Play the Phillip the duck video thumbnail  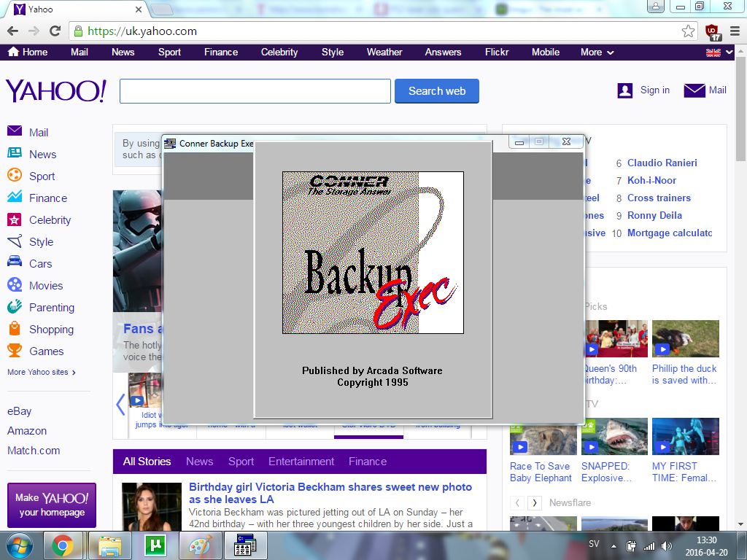coord(686,338)
